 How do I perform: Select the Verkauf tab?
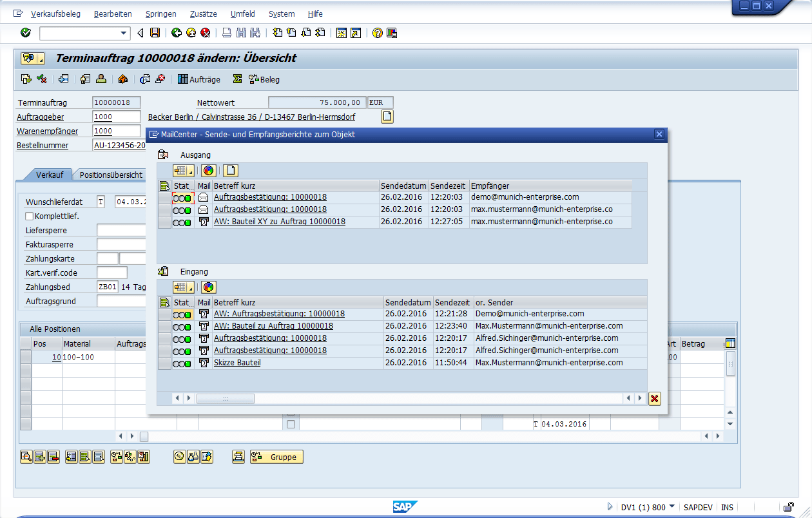coord(50,175)
